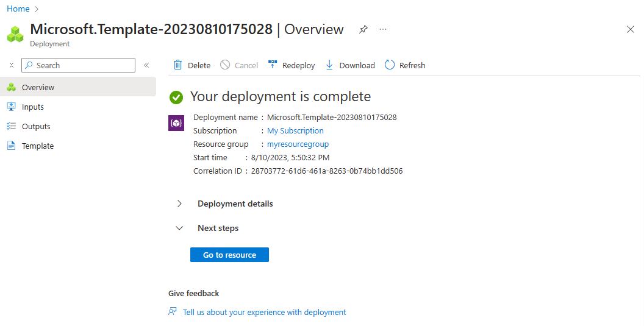Click the Cancel circle icon
Image resolution: width=644 pixels, height=326 pixels.
coord(225,65)
